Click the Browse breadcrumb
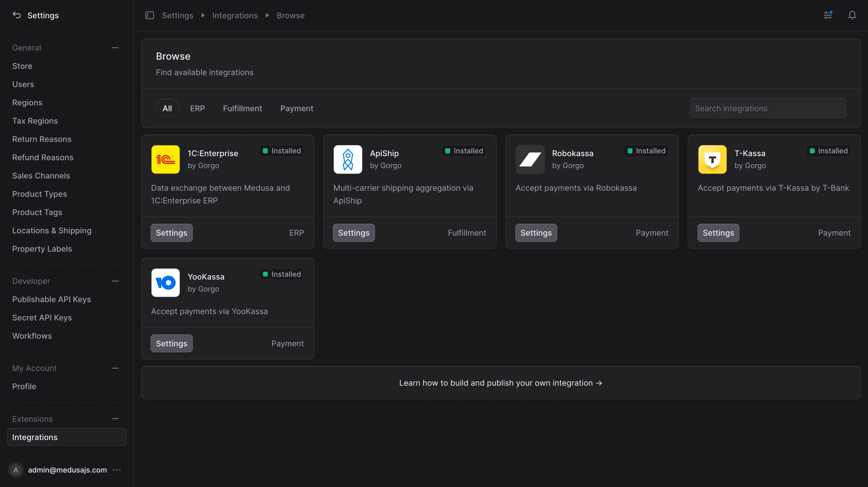 pos(290,15)
